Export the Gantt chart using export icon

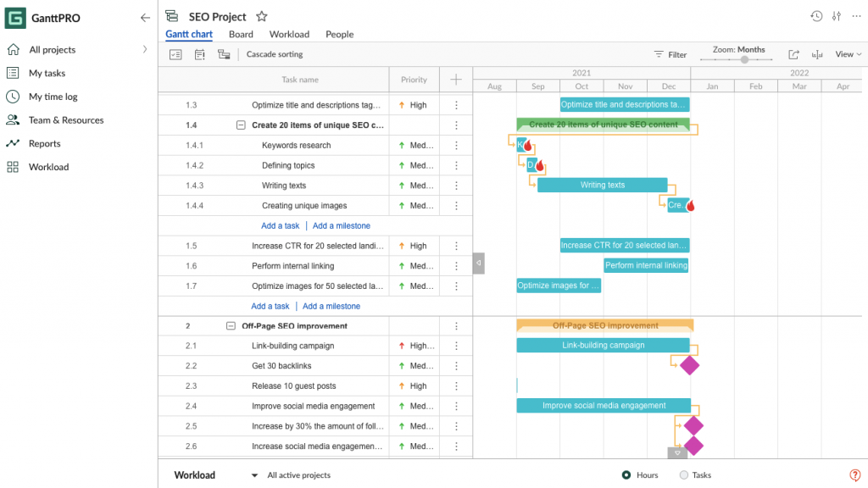(793, 53)
